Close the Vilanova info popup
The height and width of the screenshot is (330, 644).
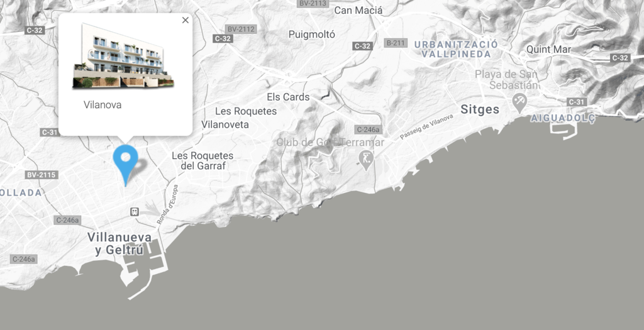click(186, 20)
